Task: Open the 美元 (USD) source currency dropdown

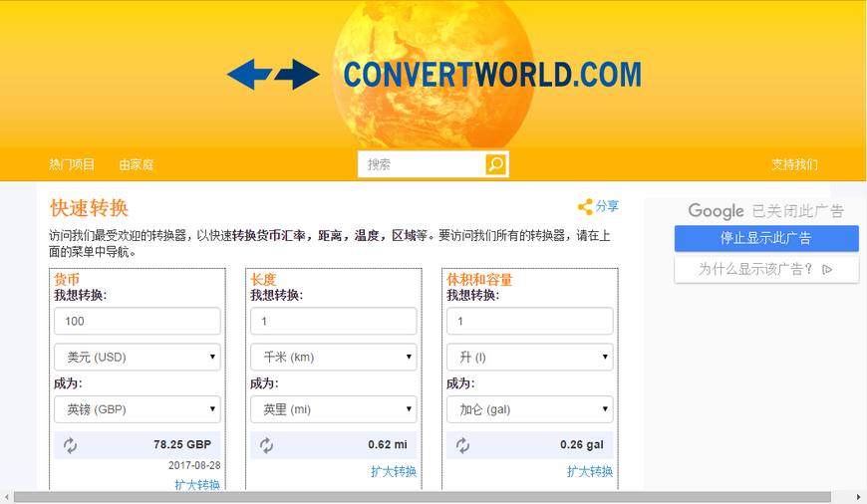Action: point(138,357)
